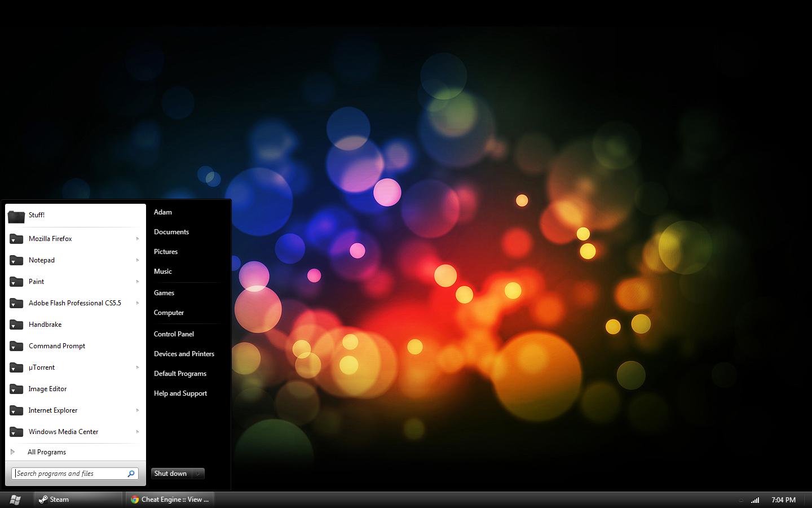Expand the Adobe Flash Professional submenu arrow
The image size is (812, 508).
[x=138, y=303]
